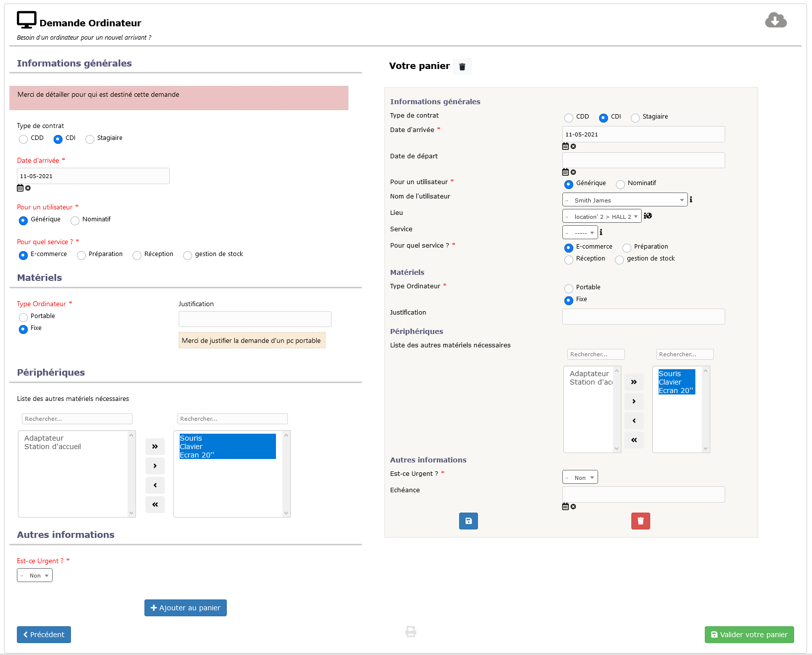Empty cart using trash icon beside Votre panier

tap(462, 66)
